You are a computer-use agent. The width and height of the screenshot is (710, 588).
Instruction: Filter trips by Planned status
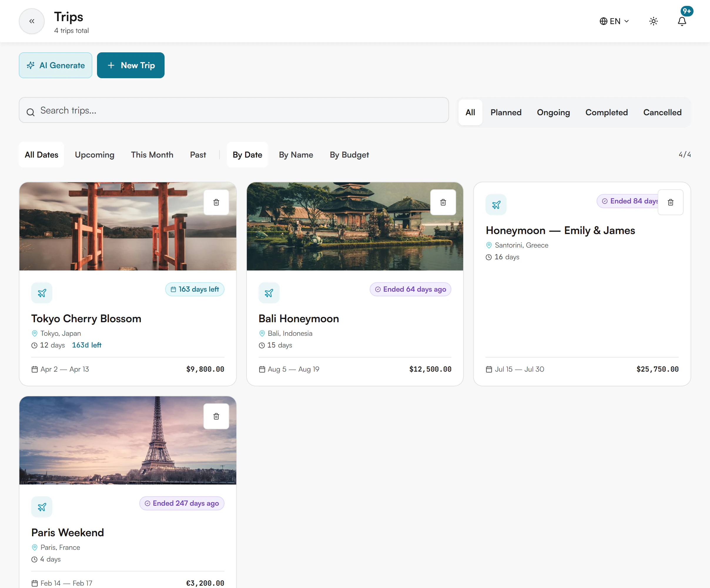(x=506, y=112)
